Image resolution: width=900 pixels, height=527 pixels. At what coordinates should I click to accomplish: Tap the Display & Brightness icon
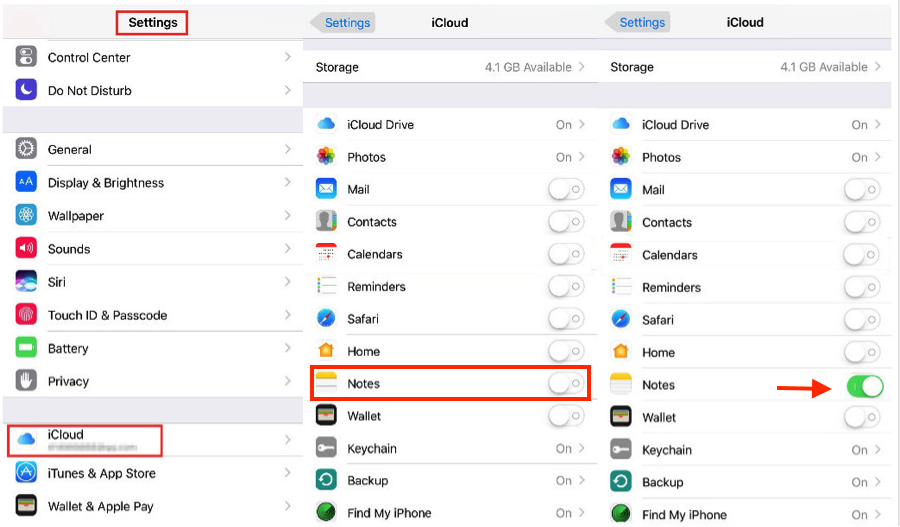(x=26, y=182)
